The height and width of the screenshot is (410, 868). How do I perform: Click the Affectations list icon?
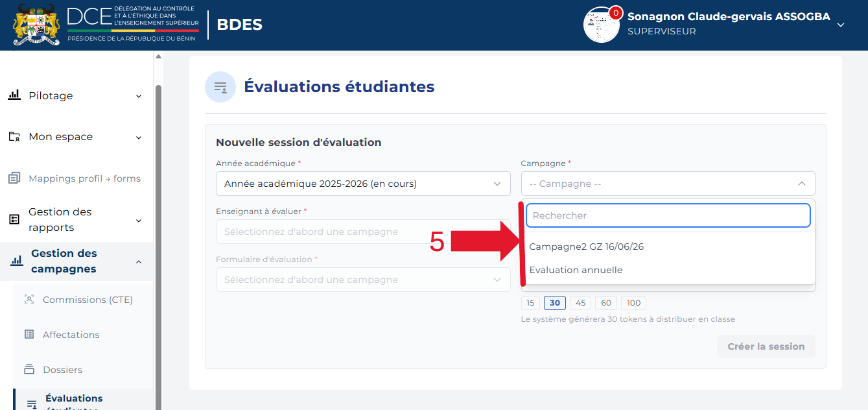coord(29,335)
